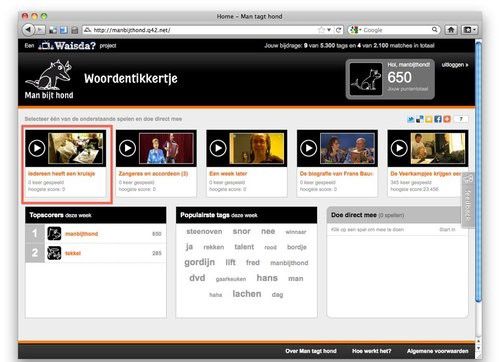Go back with the browser back arrow

click(29, 30)
